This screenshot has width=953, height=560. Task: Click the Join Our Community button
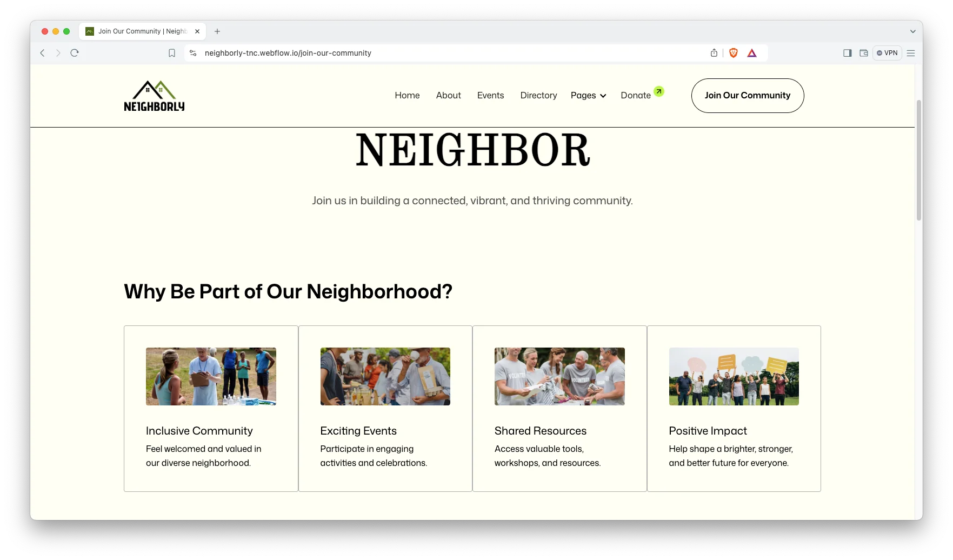[x=747, y=96]
